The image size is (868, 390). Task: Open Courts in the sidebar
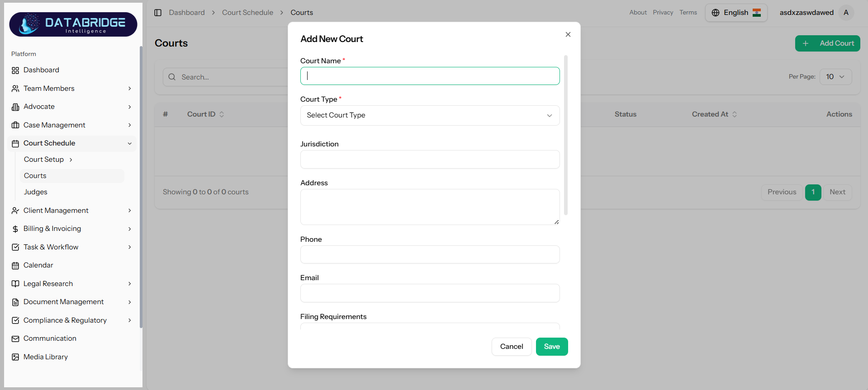tap(72, 176)
